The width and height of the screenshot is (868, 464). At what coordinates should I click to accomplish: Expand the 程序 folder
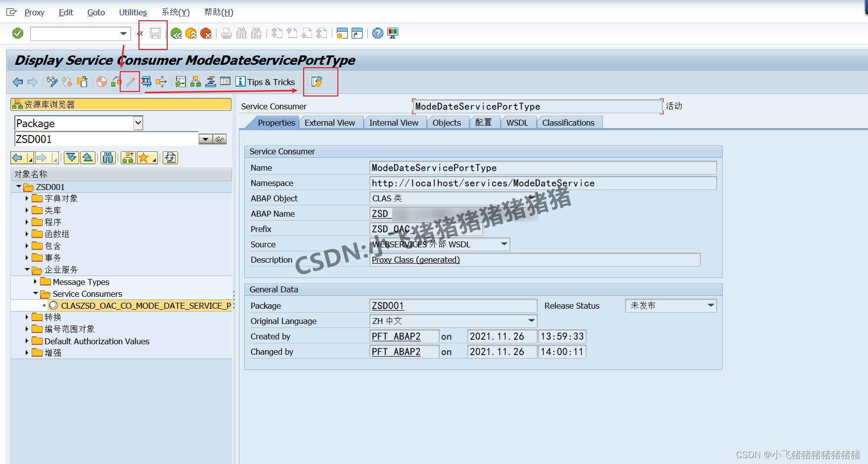tap(27, 222)
